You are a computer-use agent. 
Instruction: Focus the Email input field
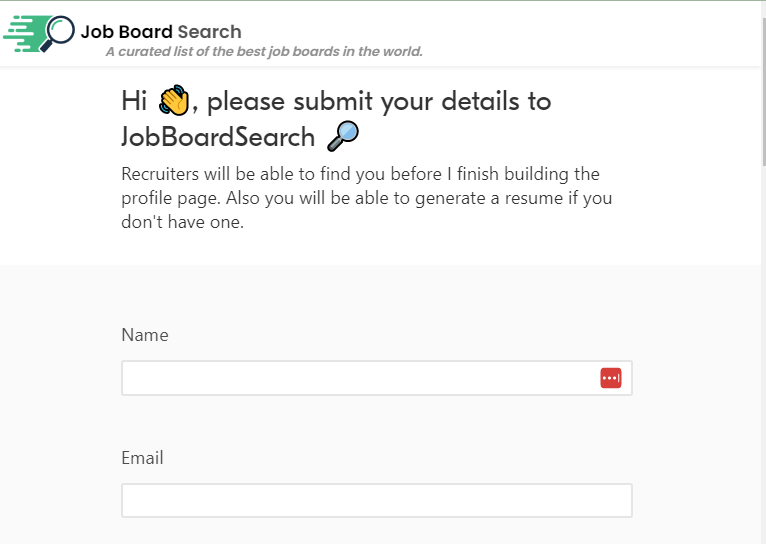click(x=376, y=500)
